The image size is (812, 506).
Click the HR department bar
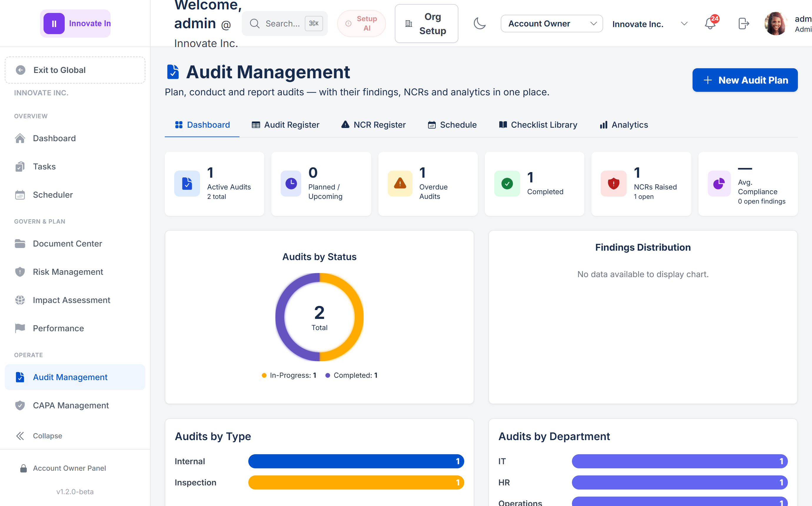coord(680,482)
